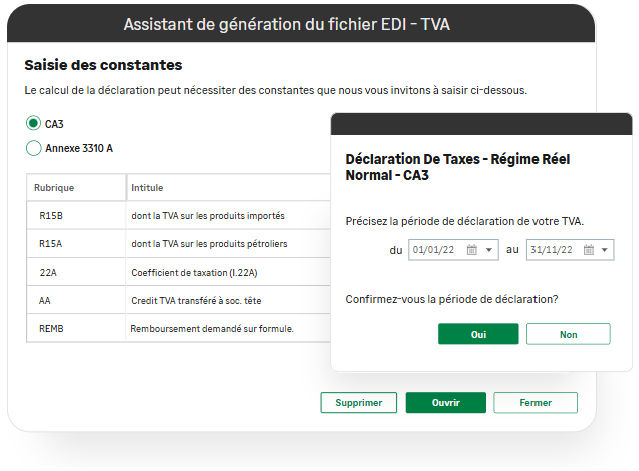Select the R15B row
Viewport: 639px width, 471px height.
coord(180,215)
